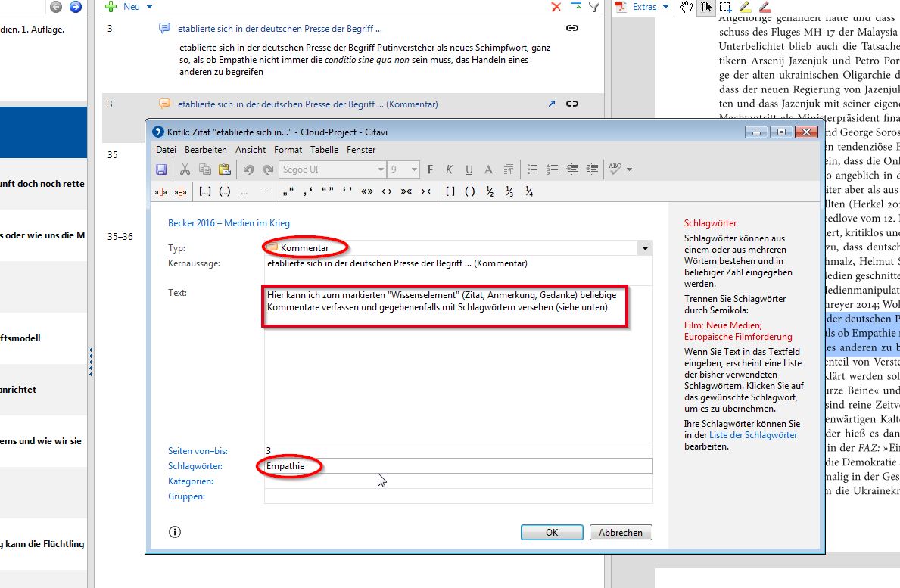This screenshot has width=900, height=588.
Task: Apply bold formatting (F)
Action: pyautogui.click(x=430, y=170)
